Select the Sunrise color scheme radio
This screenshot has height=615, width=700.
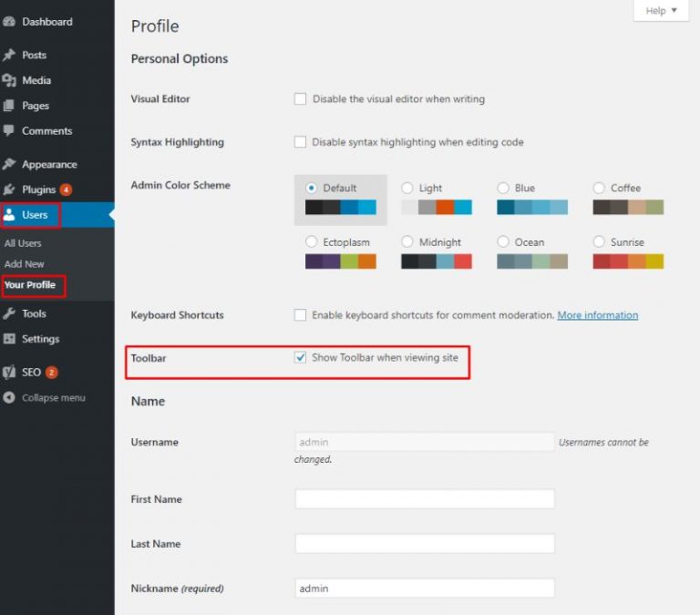[599, 241]
